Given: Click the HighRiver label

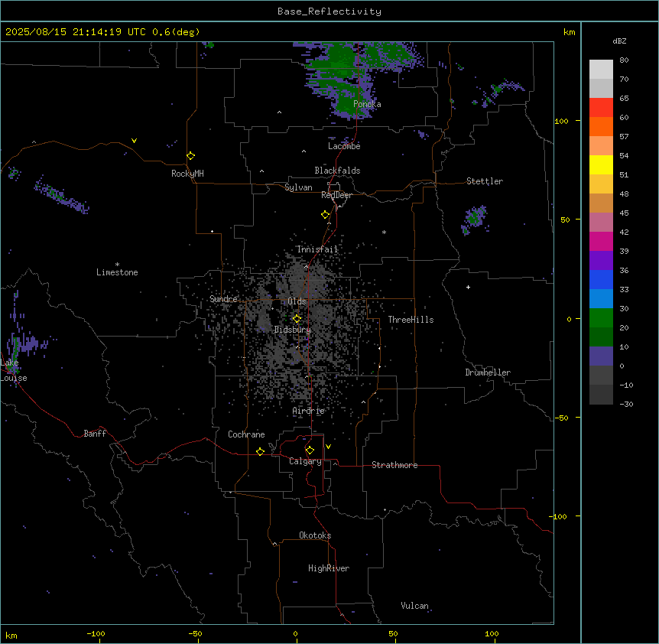Looking at the screenshot, I should pos(329,568).
